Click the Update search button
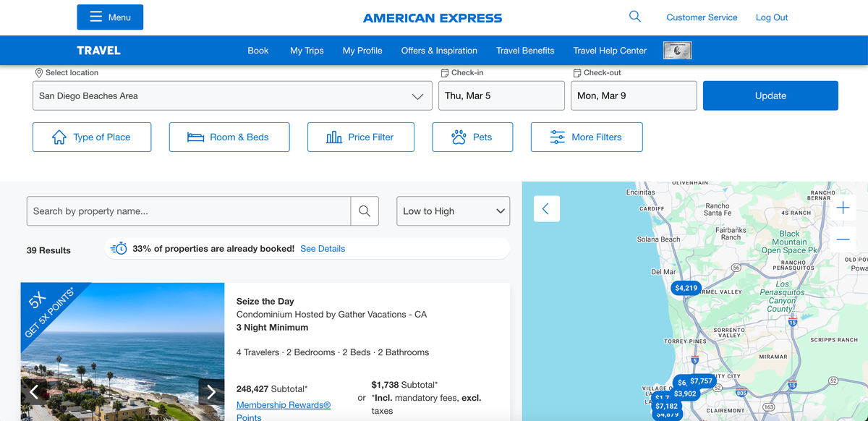 [x=770, y=95]
